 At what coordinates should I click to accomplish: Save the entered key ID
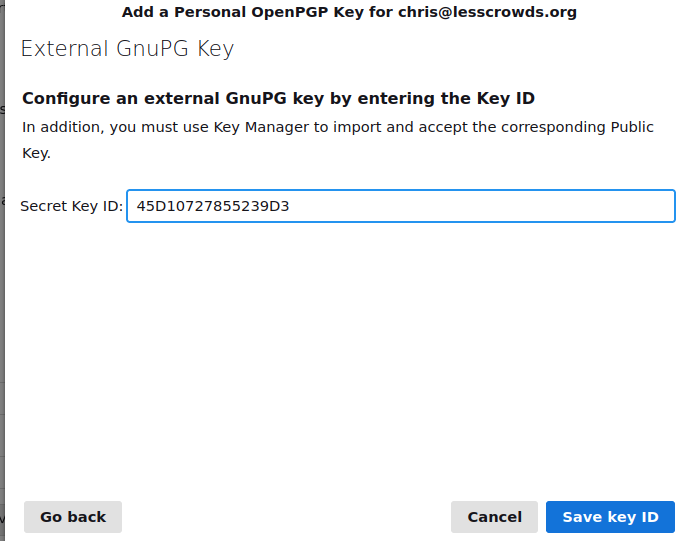point(610,517)
